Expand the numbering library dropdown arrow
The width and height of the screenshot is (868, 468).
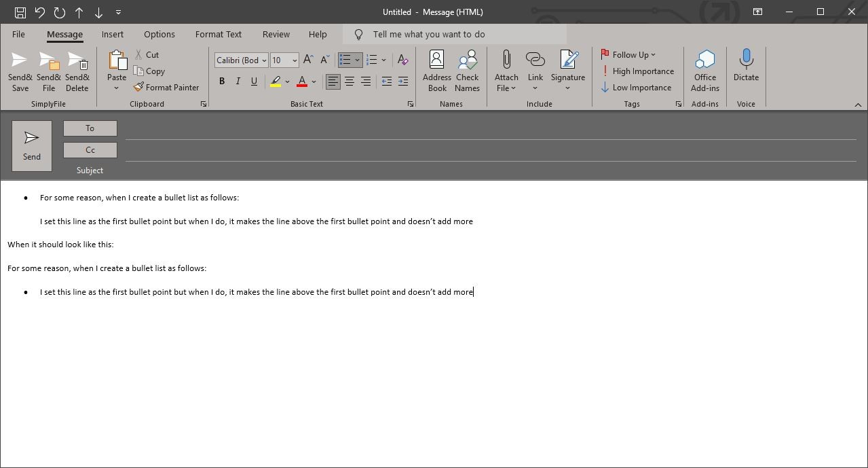[383, 60]
